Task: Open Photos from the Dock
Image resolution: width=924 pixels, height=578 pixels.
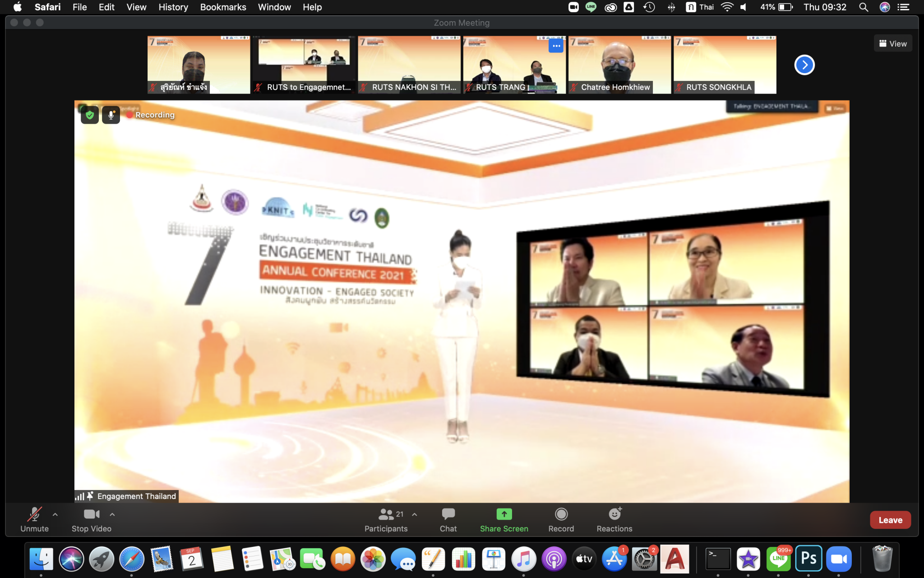Action: (x=373, y=559)
